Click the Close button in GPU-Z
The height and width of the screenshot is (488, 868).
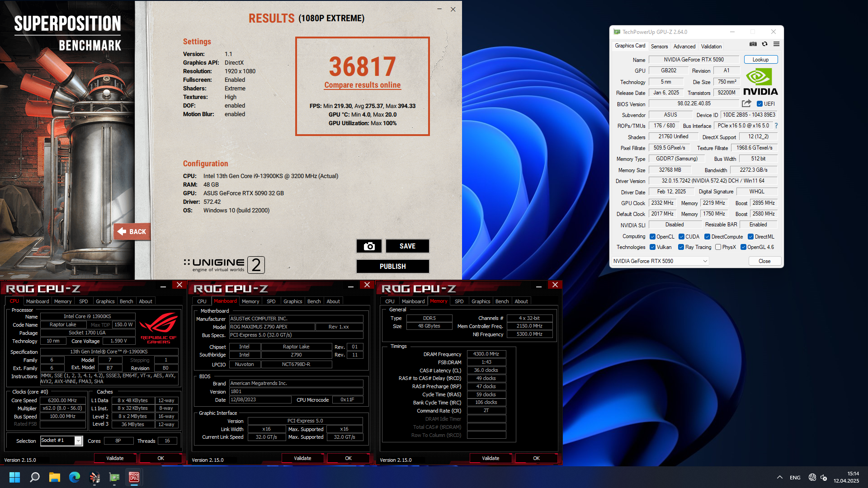(x=764, y=261)
